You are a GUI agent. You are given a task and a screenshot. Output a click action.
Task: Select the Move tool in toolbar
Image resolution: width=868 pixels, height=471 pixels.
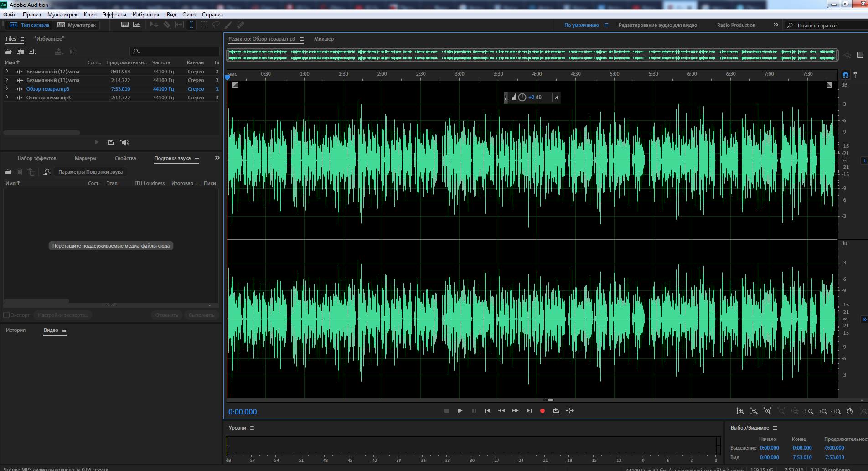(x=155, y=25)
